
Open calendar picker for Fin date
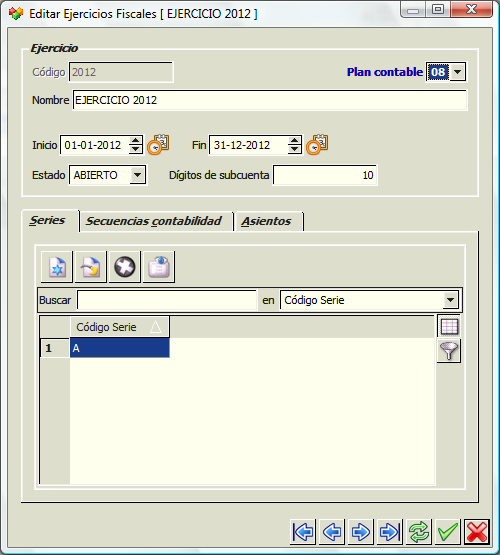tap(317, 144)
